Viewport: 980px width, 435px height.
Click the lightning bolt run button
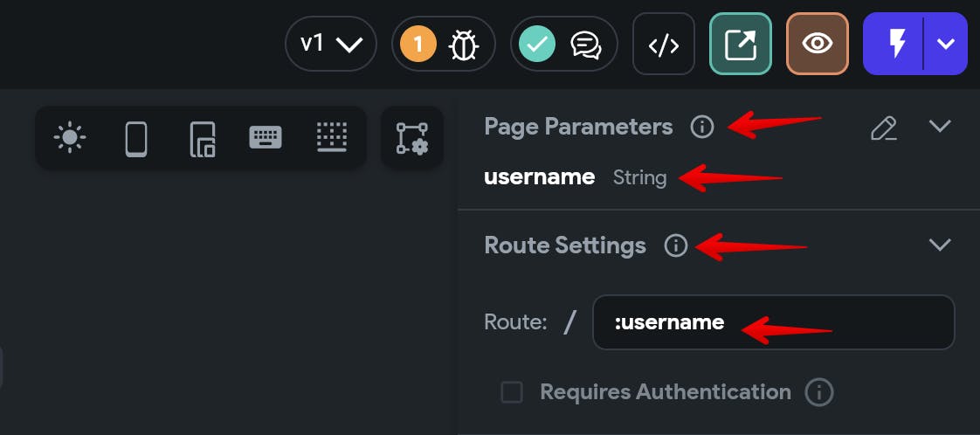pos(894,44)
